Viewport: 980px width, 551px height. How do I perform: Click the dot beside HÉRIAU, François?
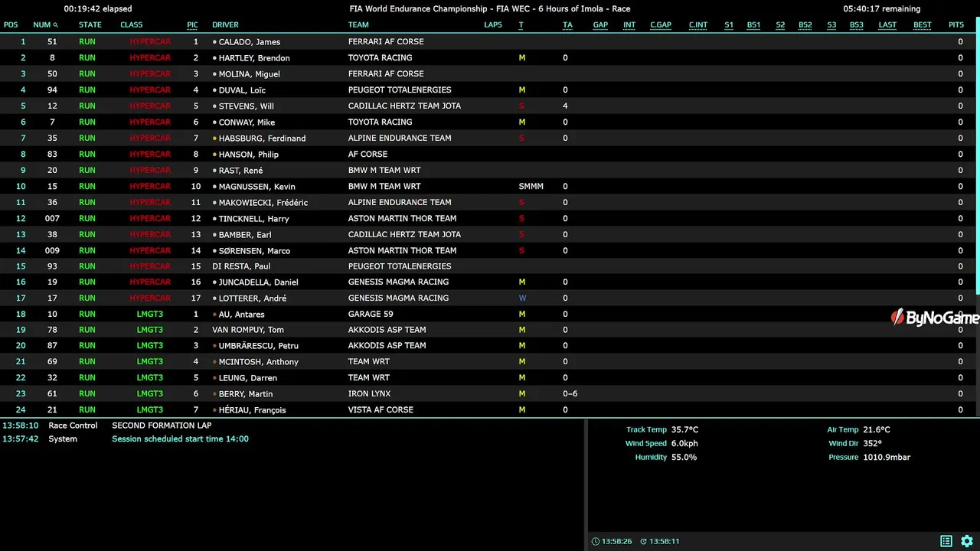[x=214, y=410]
